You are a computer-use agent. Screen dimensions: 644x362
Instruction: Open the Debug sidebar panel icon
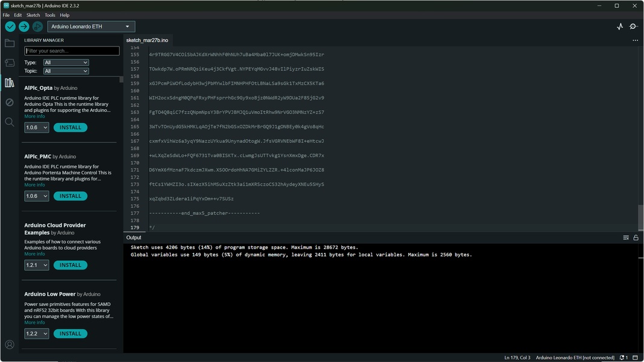[x=10, y=103]
